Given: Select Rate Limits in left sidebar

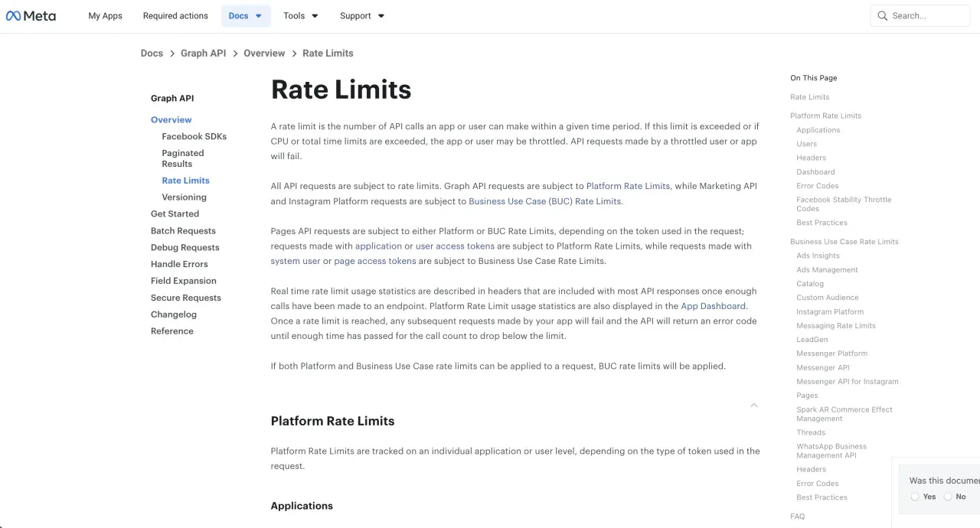Looking at the screenshot, I should click(x=185, y=181).
